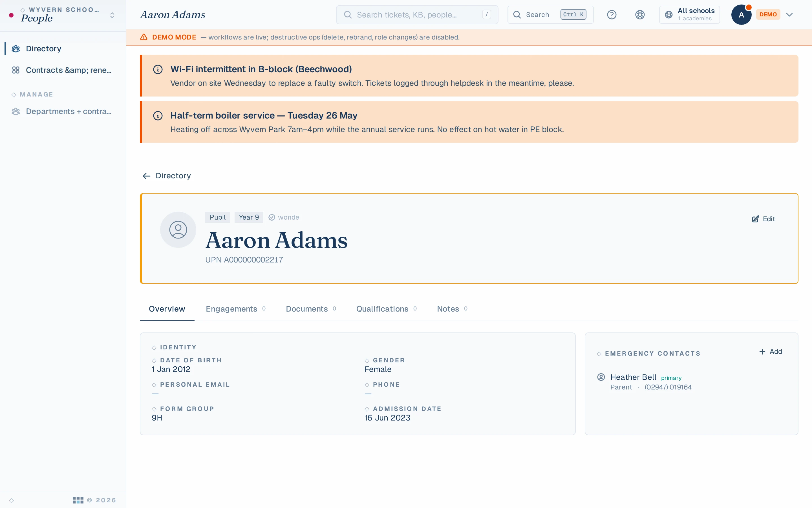This screenshot has height=508, width=812.
Task: Click the Directory sidebar people icon
Action: tap(16, 49)
